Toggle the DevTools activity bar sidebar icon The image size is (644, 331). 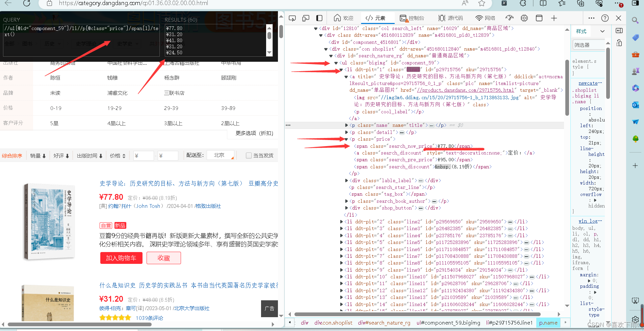tap(319, 18)
